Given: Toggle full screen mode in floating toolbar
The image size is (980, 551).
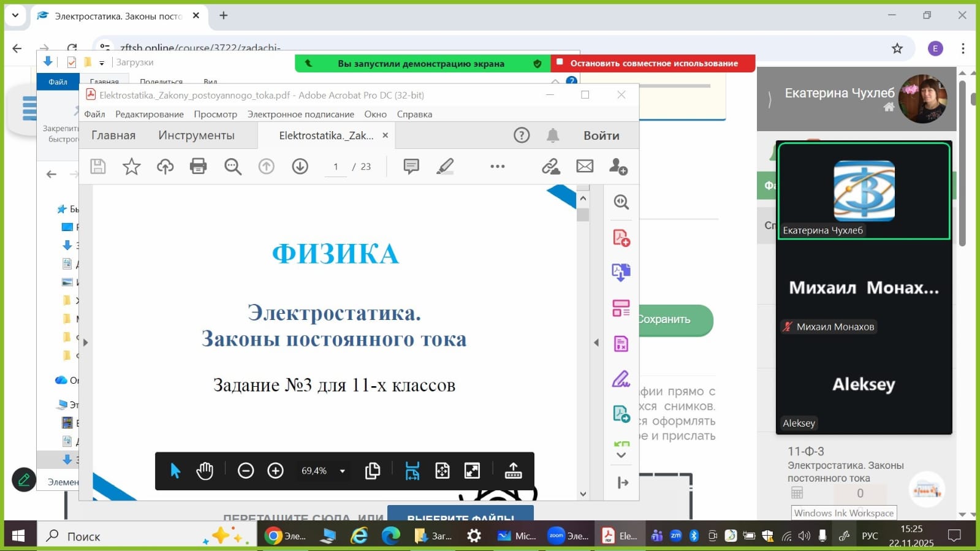Looking at the screenshot, I should [472, 471].
